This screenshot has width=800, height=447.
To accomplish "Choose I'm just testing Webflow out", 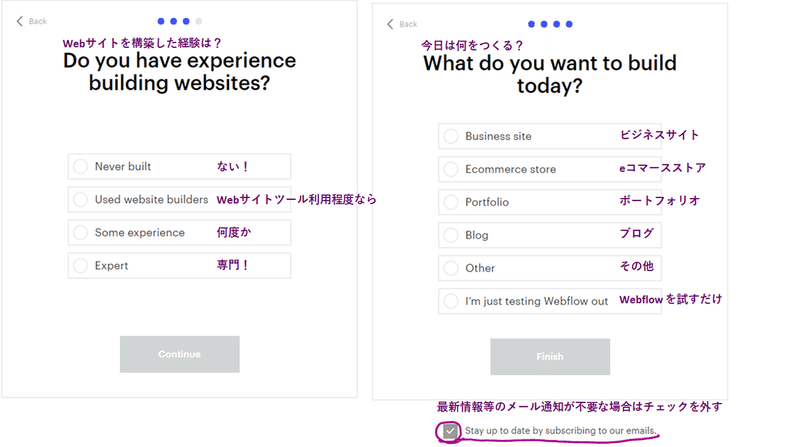I will click(451, 301).
